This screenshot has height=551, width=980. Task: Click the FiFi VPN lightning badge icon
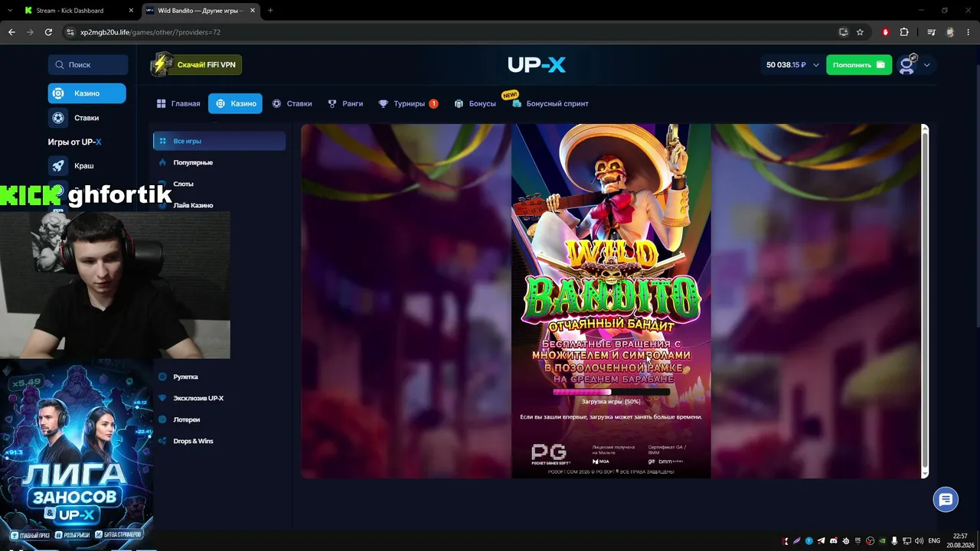click(x=162, y=64)
